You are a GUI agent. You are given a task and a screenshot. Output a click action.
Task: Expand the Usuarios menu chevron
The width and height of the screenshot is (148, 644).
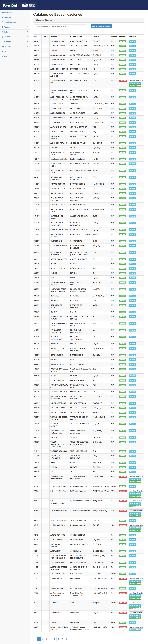(27, 46)
